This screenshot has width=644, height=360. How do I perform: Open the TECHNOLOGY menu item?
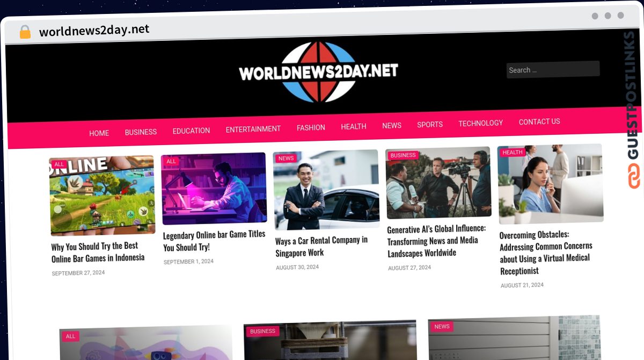click(481, 123)
